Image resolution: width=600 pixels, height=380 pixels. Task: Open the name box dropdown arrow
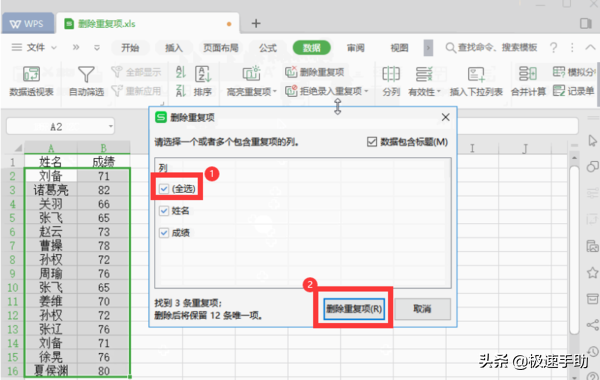pyautogui.click(x=111, y=126)
